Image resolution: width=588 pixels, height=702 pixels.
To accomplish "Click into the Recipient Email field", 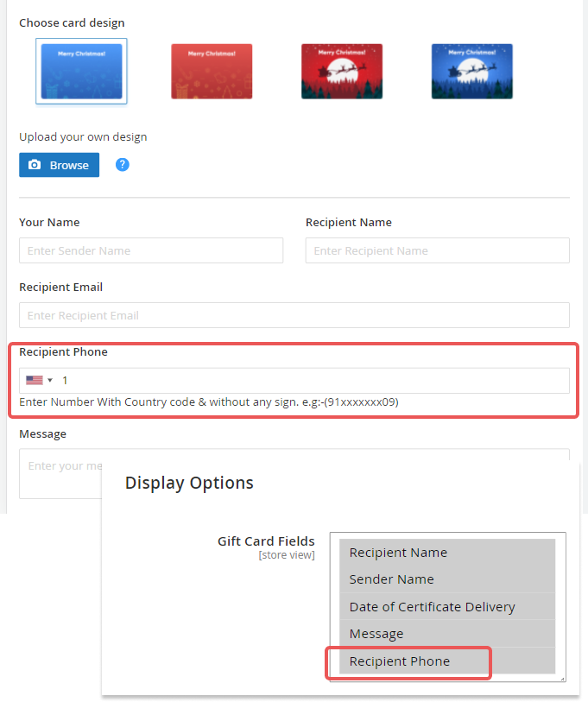I will coord(294,315).
